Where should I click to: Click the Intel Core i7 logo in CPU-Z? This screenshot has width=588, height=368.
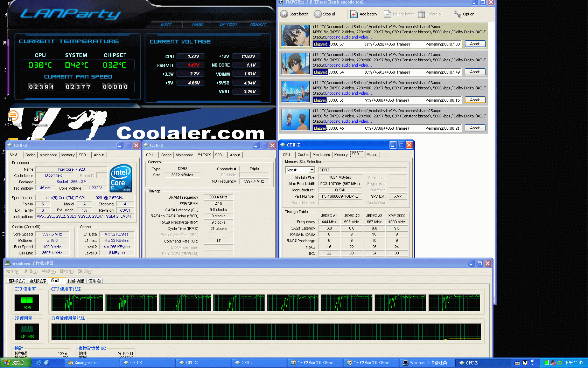point(121,178)
